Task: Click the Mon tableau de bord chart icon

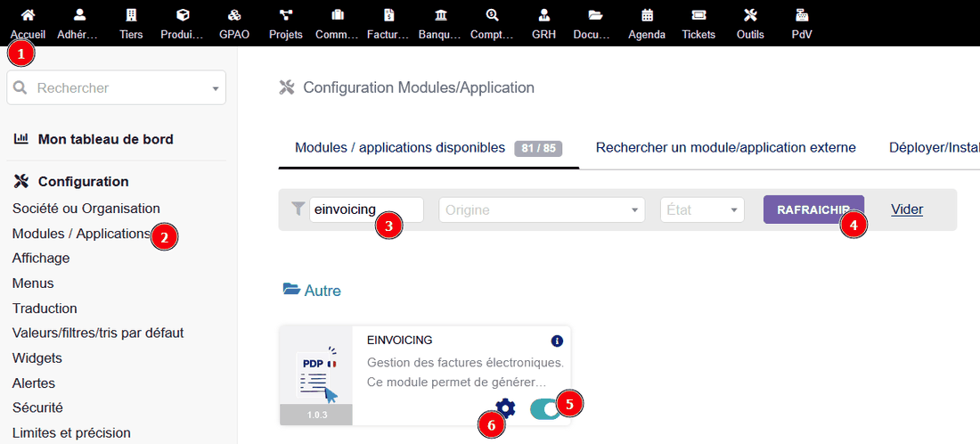Action: click(x=21, y=139)
